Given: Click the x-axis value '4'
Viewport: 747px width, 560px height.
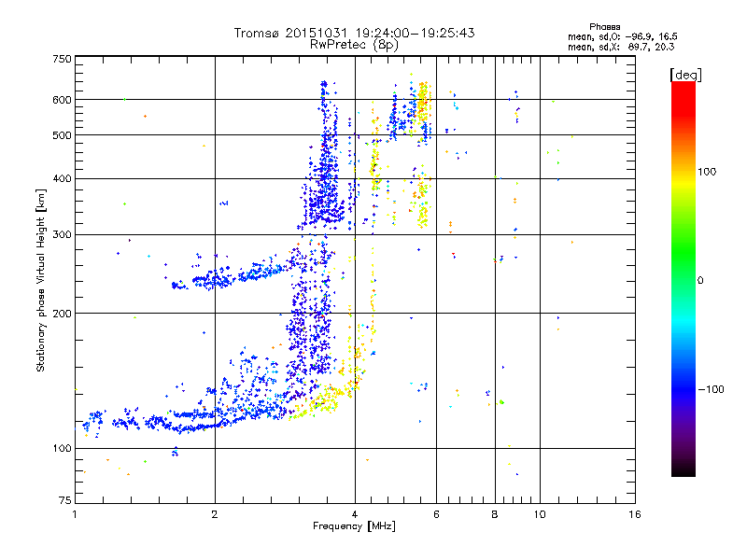Looking at the screenshot, I should [x=355, y=514].
